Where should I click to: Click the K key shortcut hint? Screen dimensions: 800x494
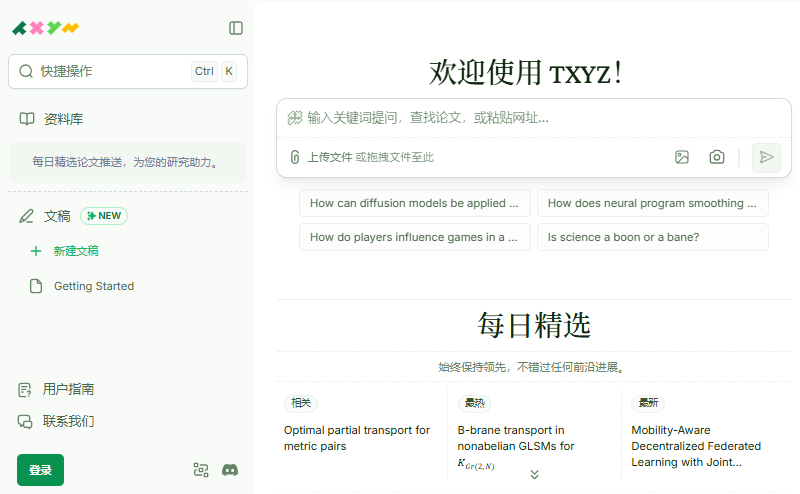[229, 71]
